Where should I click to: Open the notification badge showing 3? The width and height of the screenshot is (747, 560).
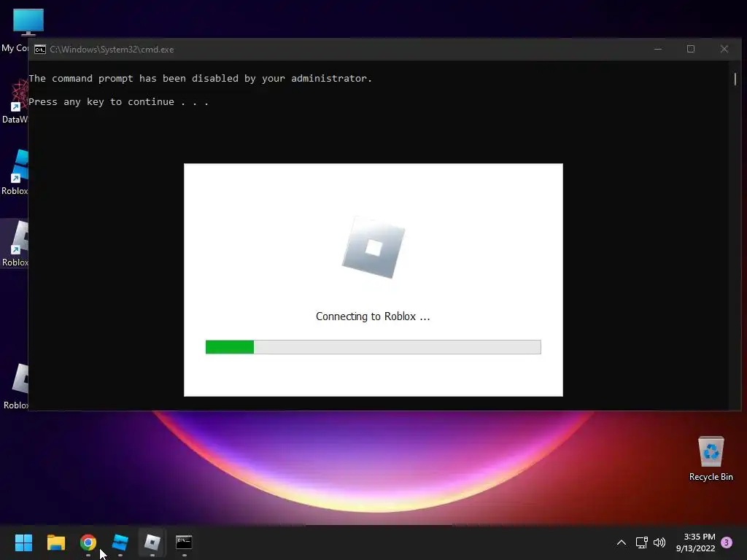click(727, 542)
